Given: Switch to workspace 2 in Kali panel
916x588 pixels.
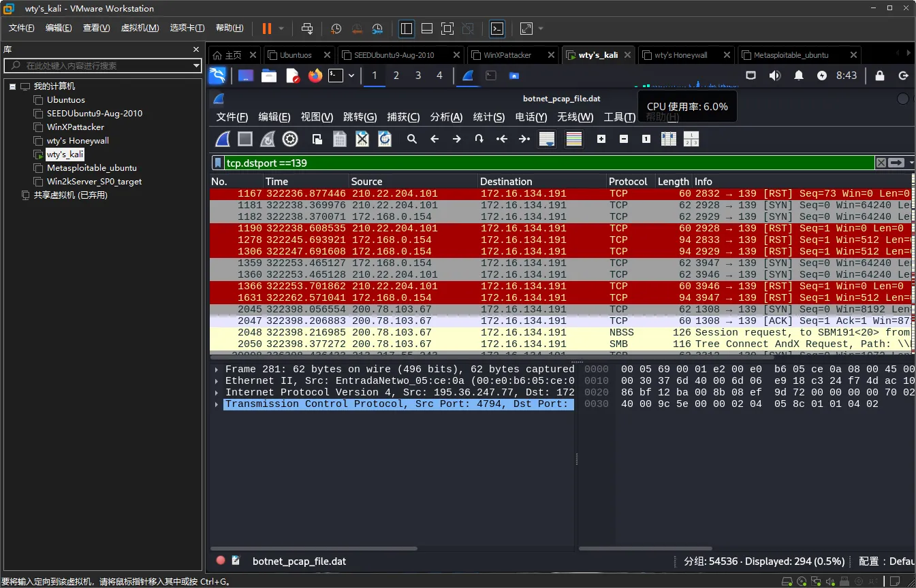Looking at the screenshot, I should point(396,76).
